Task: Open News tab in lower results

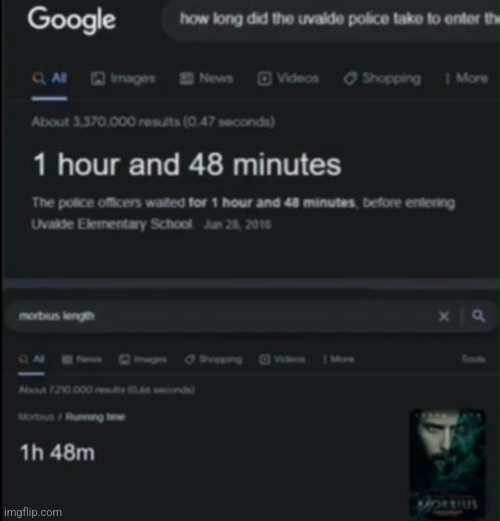Action: coord(82,359)
